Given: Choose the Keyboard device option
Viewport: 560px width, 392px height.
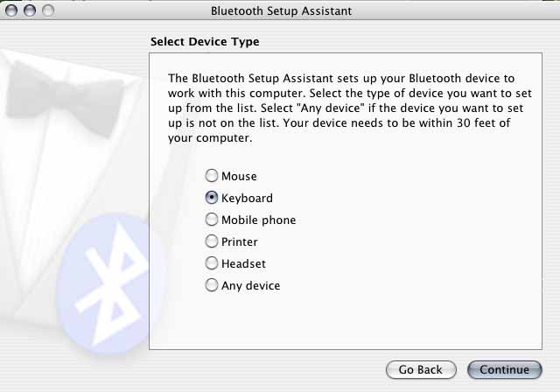Looking at the screenshot, I should (212, 198).
